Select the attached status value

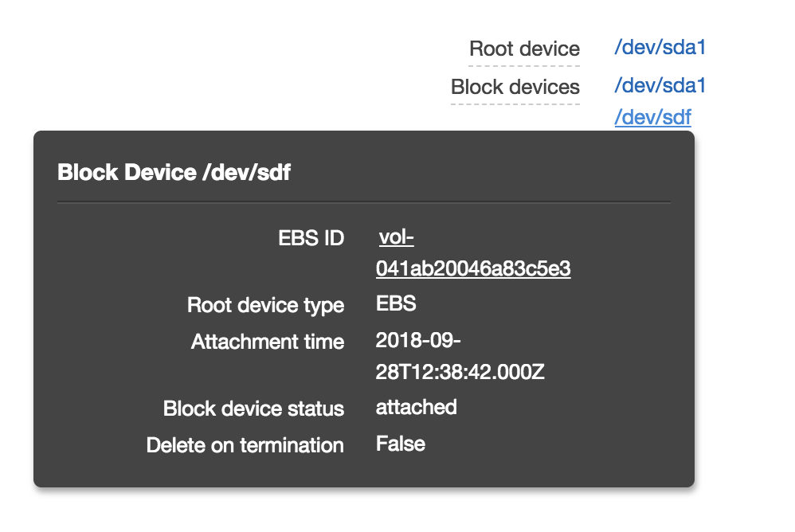[x=416, y=408]
